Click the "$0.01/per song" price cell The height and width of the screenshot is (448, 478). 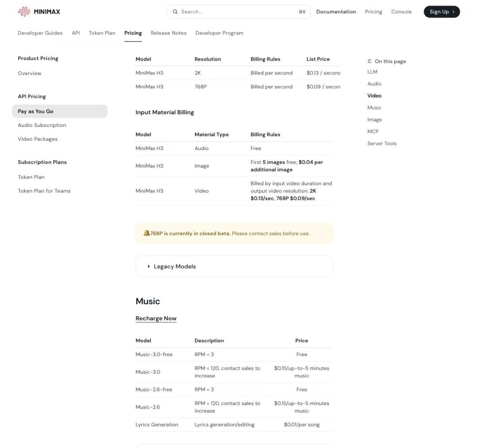click(x=301, y=425)
